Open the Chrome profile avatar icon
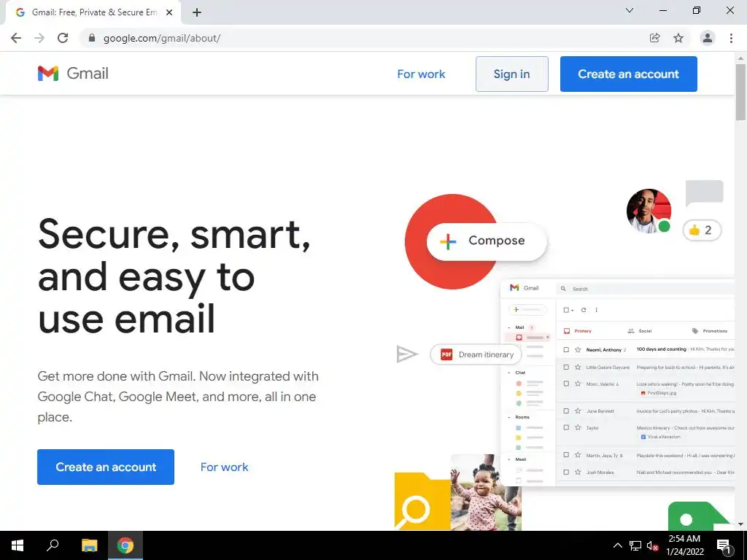The image size is (747, 560). click(708, 38)
